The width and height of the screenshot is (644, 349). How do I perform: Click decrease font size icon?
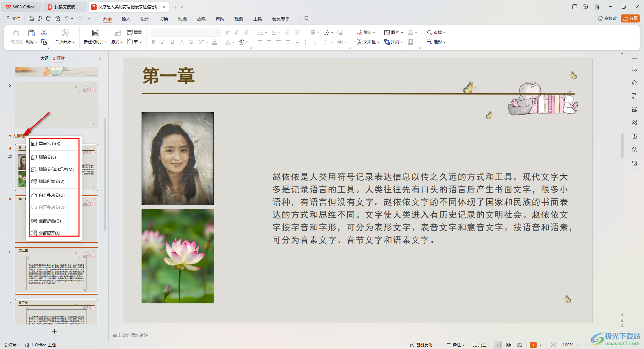[237, 33]
